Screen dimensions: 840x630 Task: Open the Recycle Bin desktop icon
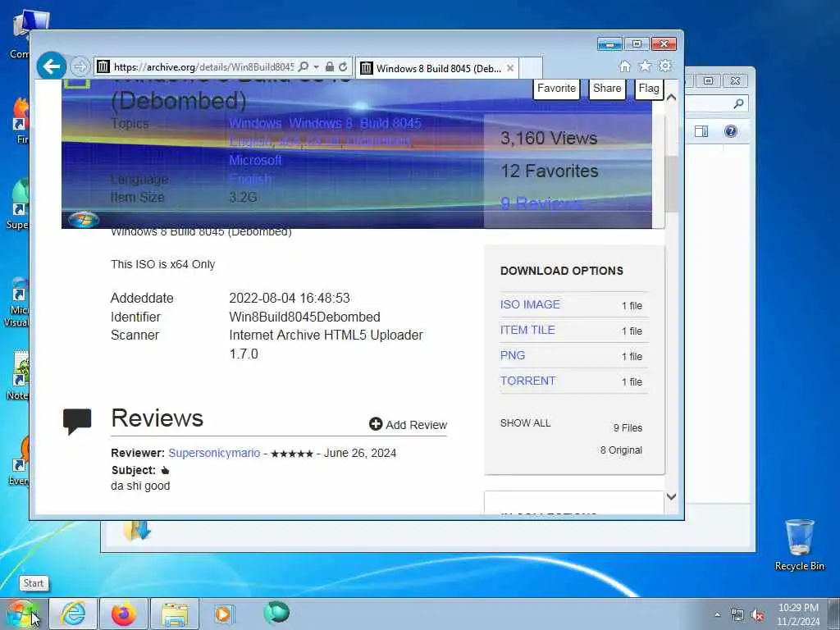(799, 546)
